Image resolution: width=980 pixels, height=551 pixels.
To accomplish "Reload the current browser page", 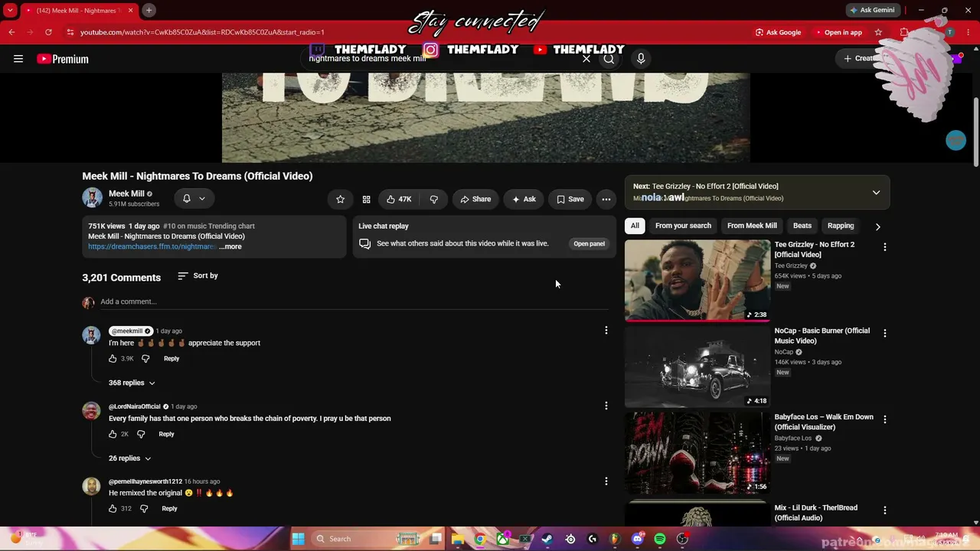I will pos(48,32).
